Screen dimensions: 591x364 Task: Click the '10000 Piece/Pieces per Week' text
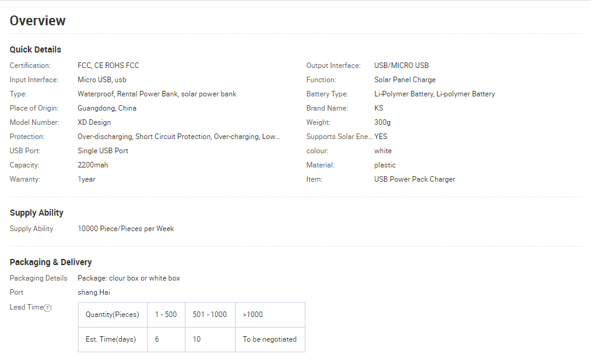point(125,229)
